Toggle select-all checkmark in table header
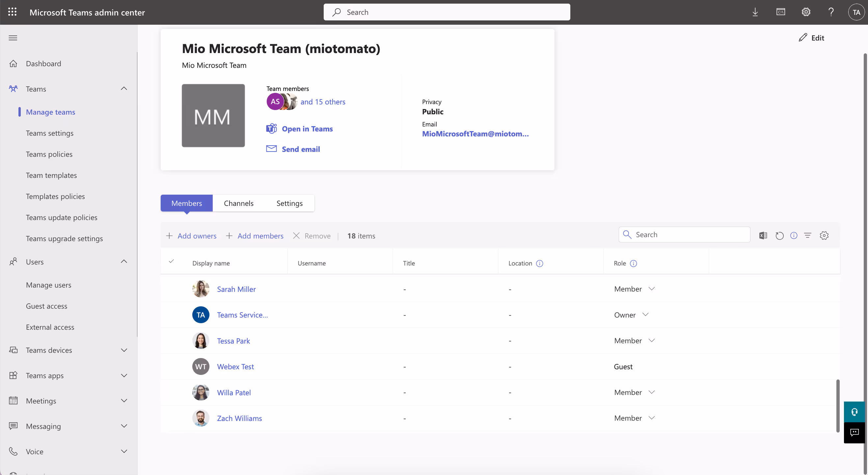This screenshot has width=868, height=475. tap(171, 261)
